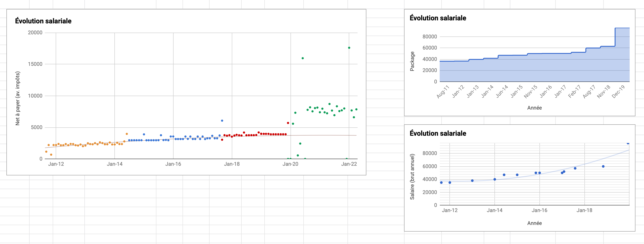Click the 10000 axis label
The width and height of the screenshot is (644, 244).
pyautogui.click(x=35, y=96)
